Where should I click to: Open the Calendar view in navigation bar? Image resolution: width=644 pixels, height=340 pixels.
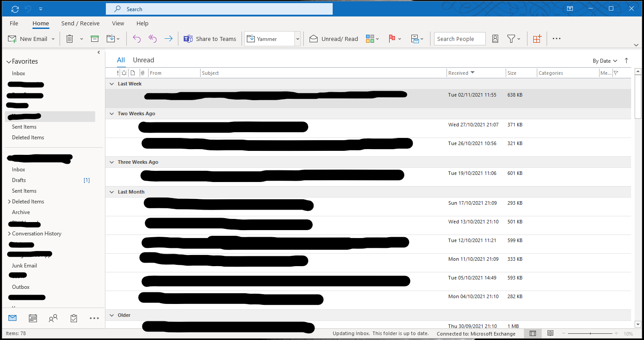coord(33,318)
